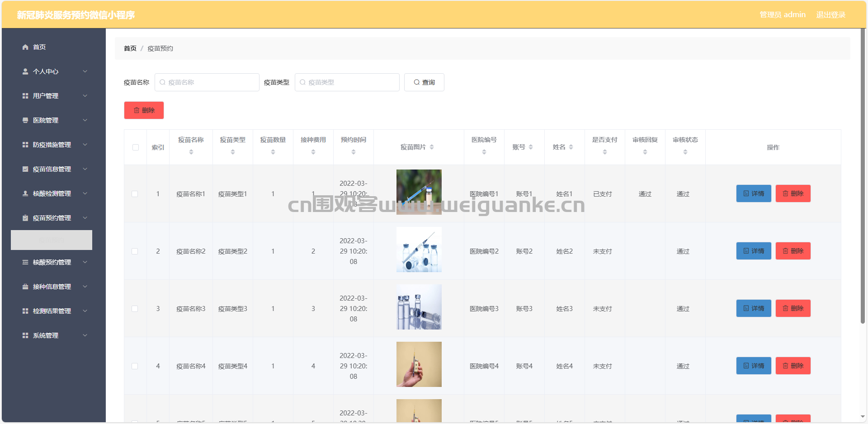This screenshot has width=868, height=424.
Task: Check the row checkbox for 疫苗名称3
Action: [135, 309]
